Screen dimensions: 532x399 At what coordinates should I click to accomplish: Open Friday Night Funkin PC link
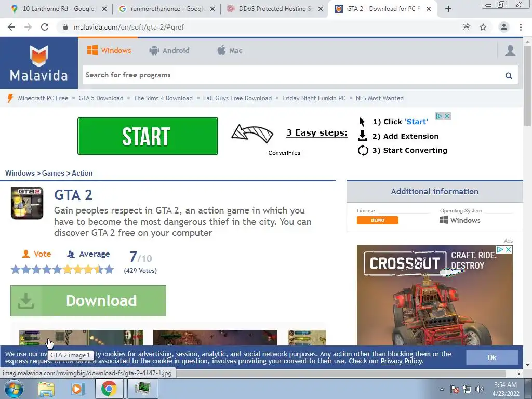[x=314, y=98]
